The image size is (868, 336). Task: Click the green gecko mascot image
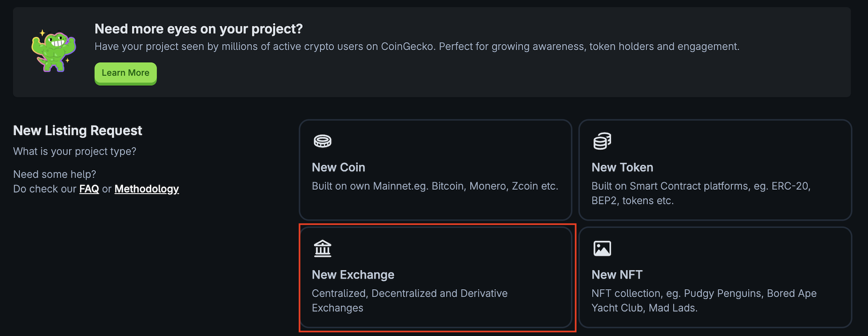coord(54,51)
